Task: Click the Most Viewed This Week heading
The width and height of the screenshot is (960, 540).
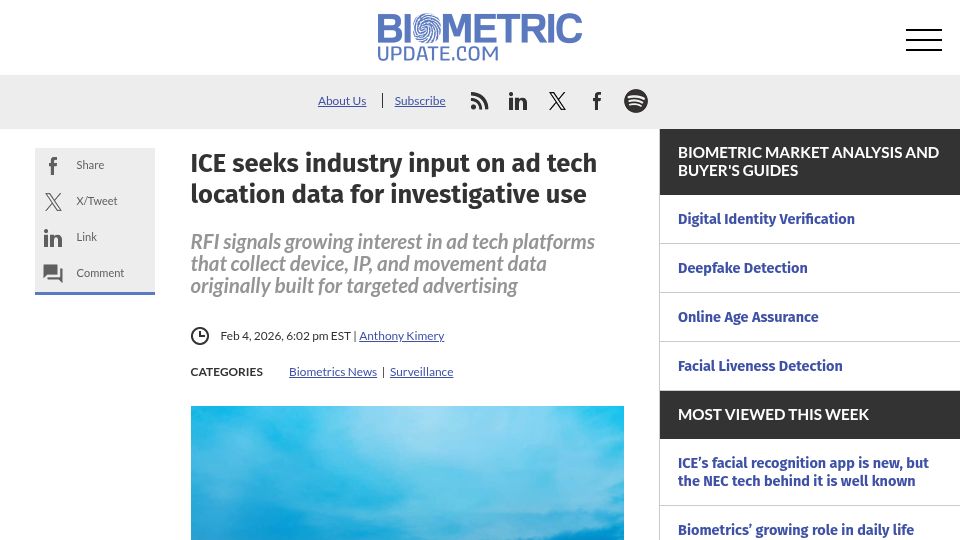Action: coord(773,414)
